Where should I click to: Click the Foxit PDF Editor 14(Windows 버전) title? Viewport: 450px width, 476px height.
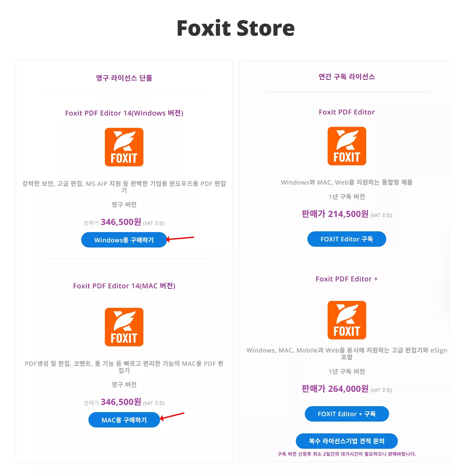124,113
